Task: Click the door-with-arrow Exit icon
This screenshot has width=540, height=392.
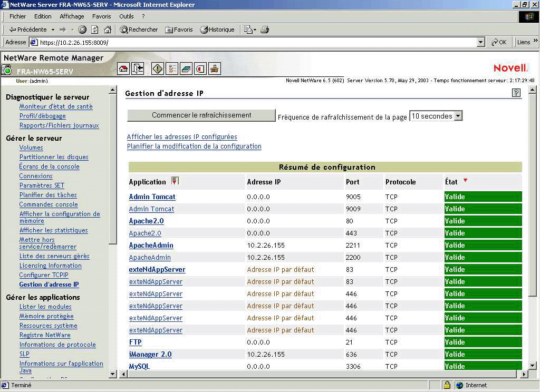Action: coord(138,68)
